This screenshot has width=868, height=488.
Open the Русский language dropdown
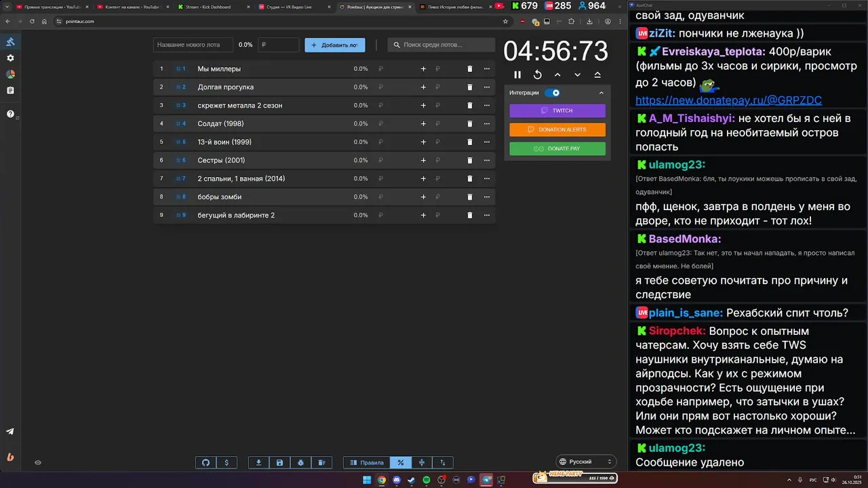coord(586,462)
